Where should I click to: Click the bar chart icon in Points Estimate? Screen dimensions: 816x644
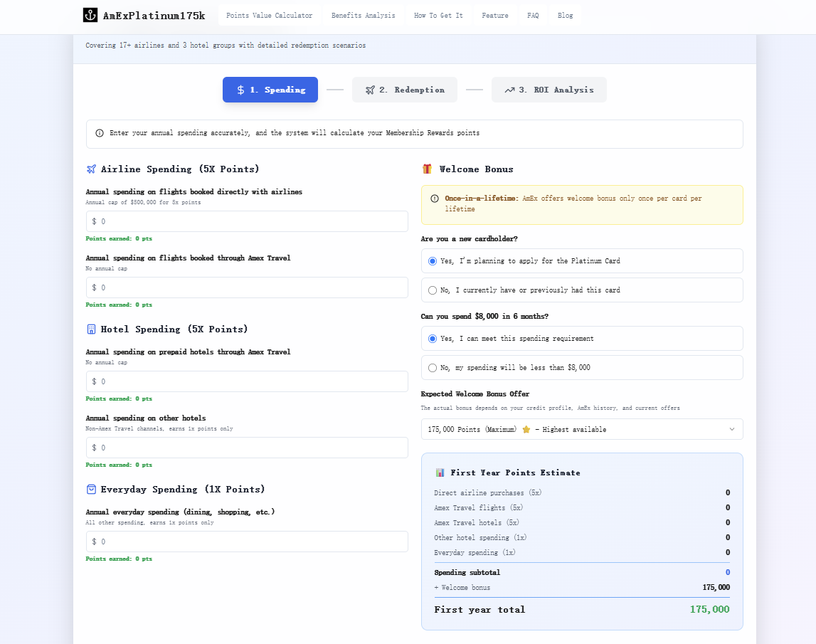tap(440, 472)
